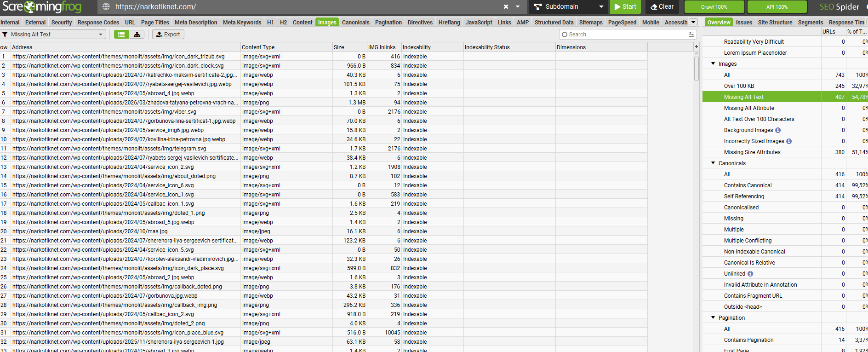This screenshot has width=868, height=352.
Task: Switch to tree view icon
Action: click(x=137, y=35)
